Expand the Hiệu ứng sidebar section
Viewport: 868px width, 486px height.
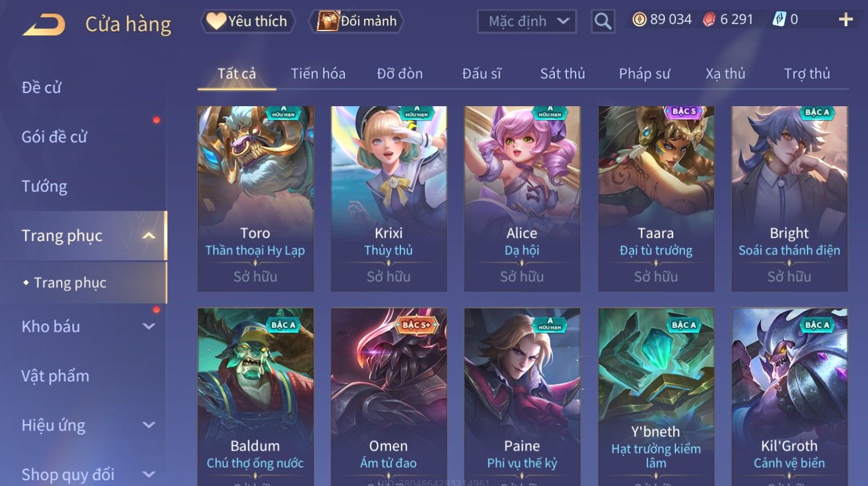[149, 425]
